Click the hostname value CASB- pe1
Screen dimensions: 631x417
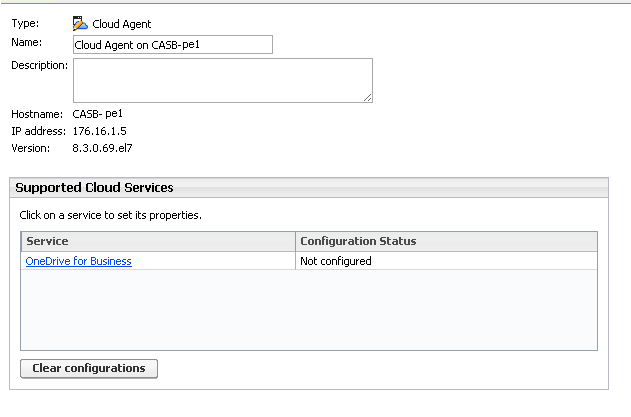point(97,114)
